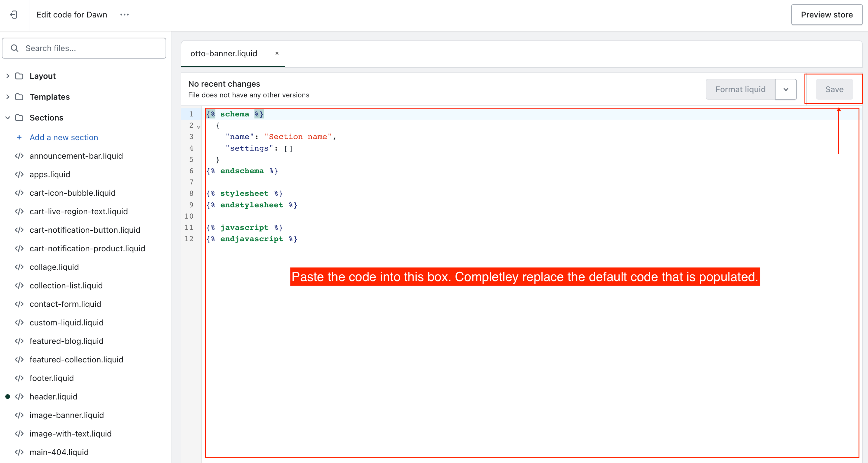Viewport: 868px width, 463px height.
Task: Click the magnifier icon in search box
Action: point(14,48)
